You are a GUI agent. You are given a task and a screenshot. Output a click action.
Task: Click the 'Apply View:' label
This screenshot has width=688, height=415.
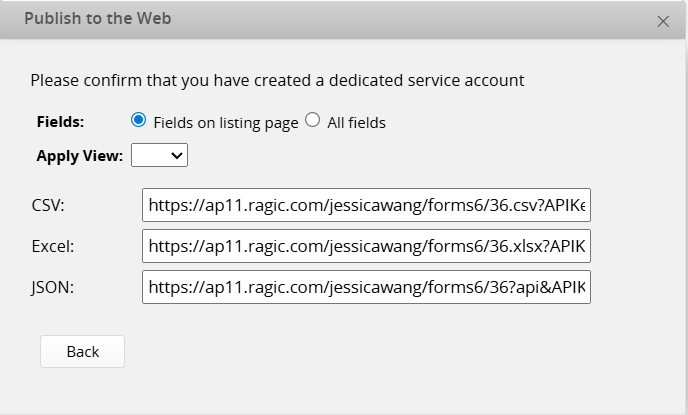click(80, 155)
